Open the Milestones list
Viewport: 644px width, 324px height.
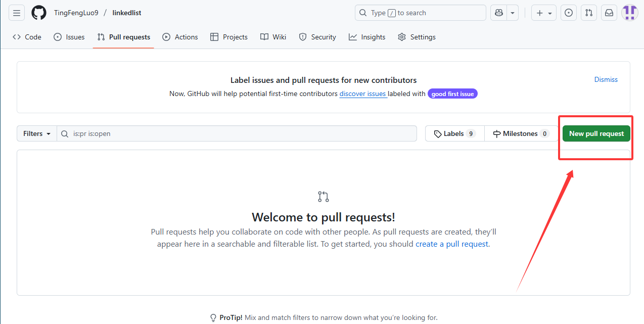pos(520,134)
